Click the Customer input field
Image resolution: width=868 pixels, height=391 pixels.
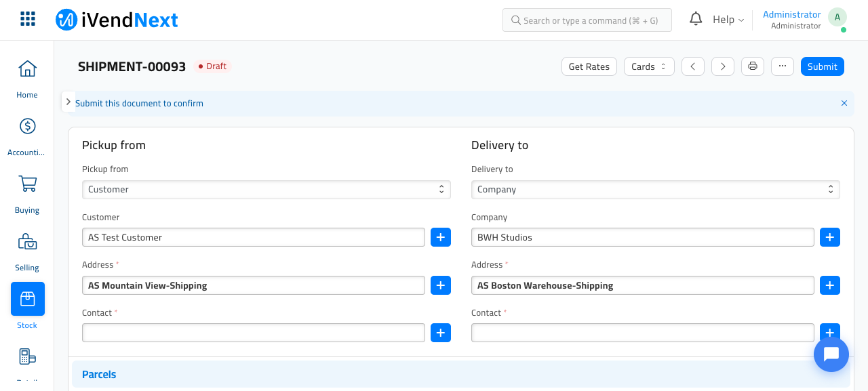tap(254, 237)
